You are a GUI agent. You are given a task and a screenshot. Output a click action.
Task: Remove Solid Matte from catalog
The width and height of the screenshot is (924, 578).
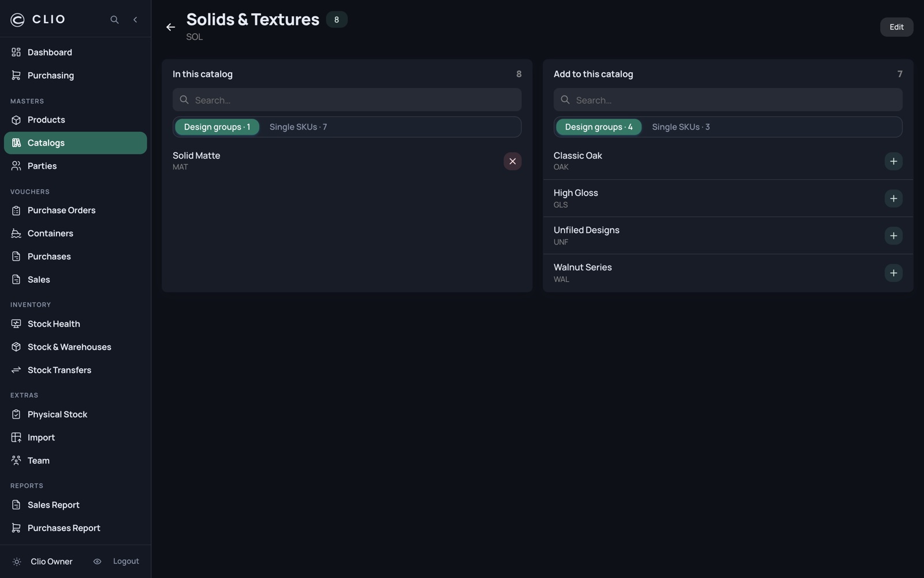[x=512, y=161]
